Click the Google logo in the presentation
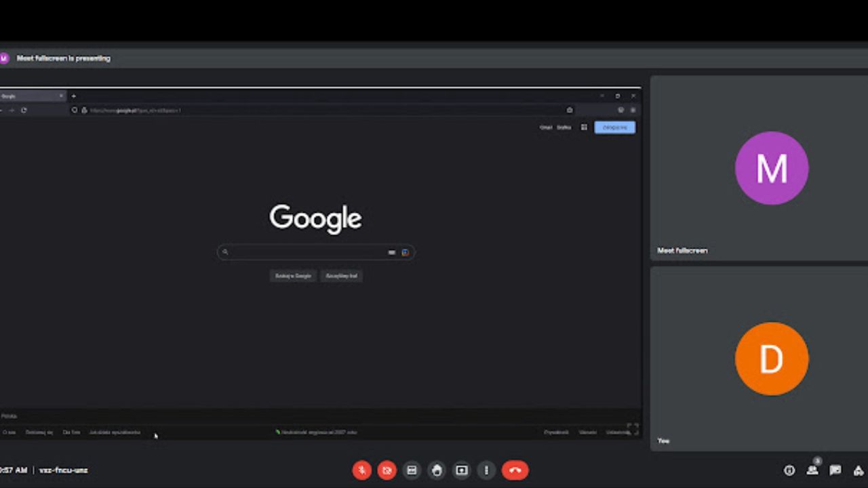 315,218
